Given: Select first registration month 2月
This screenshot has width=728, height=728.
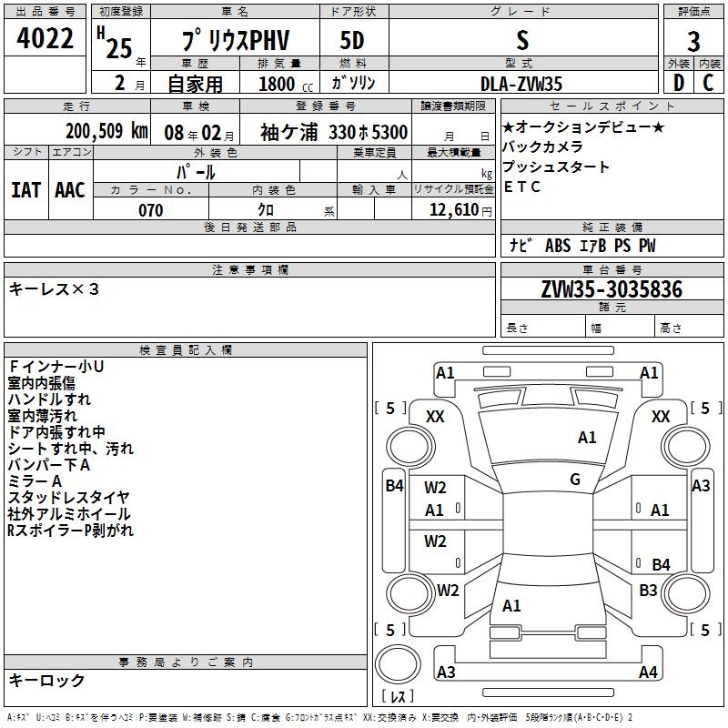Looking at the screenshot, I should [x=129, y=84].
